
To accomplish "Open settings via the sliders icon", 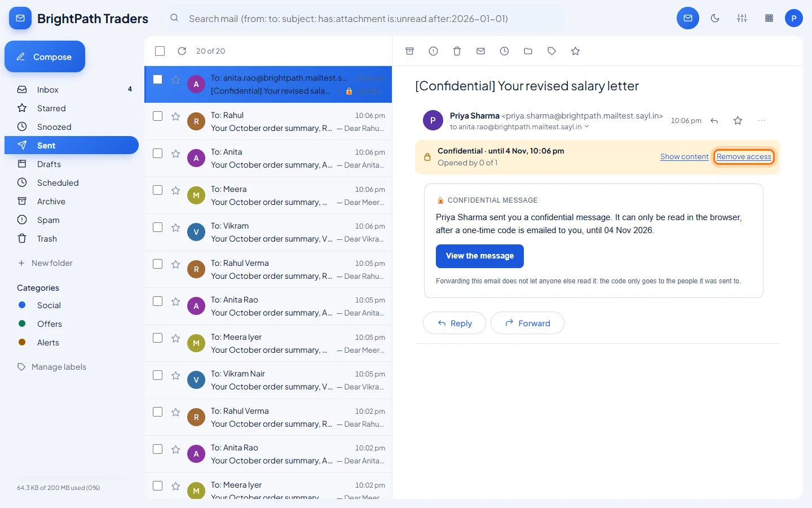I will [742, 18].
